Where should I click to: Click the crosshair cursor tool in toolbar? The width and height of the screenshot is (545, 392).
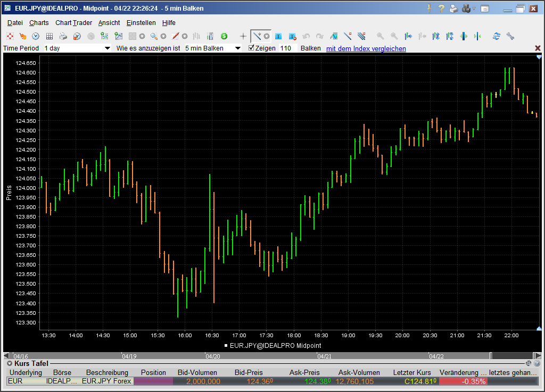click(x=243, y=36)
